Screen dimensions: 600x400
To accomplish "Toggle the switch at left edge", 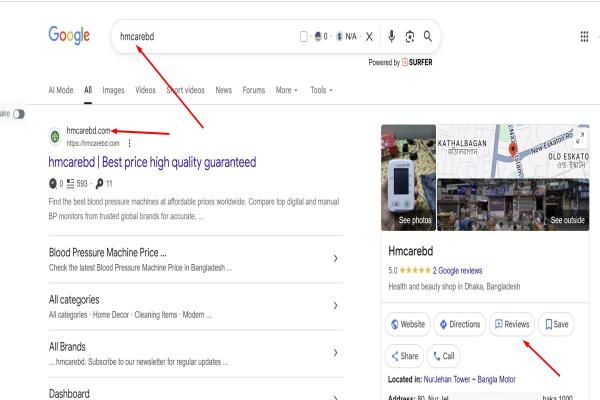I will [x=19, y=114].
